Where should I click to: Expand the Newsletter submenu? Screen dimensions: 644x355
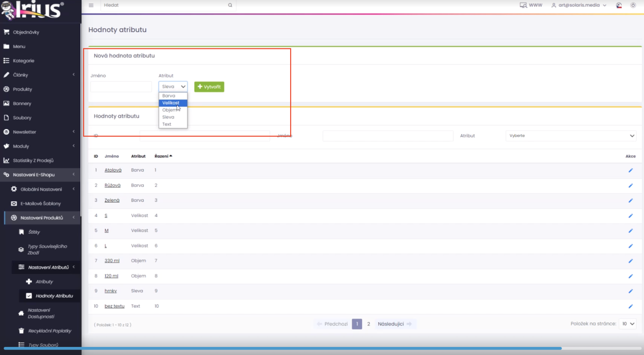tap(73, 132)
